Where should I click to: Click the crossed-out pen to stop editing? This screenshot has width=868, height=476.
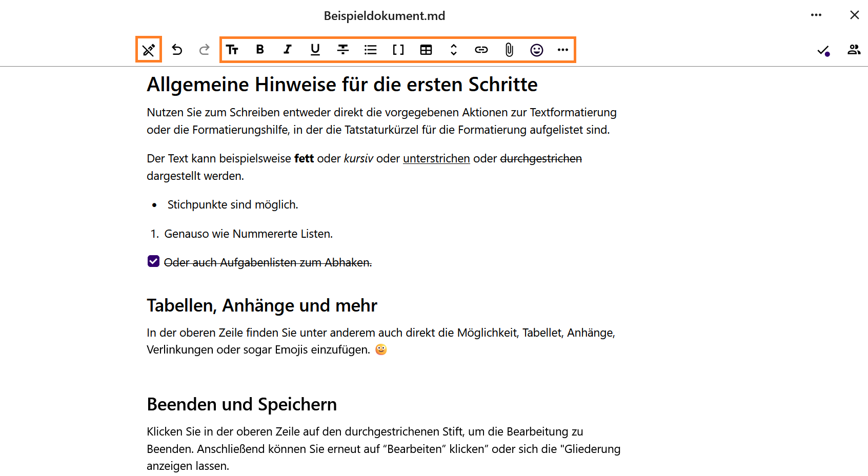[149, 50]
